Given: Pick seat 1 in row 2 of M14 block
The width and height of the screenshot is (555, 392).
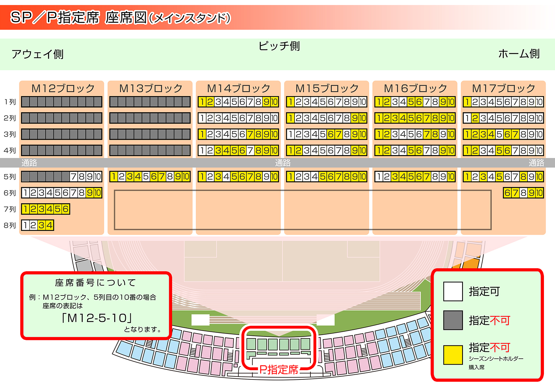Looking at the screenshot, I should tap(202, 118).
